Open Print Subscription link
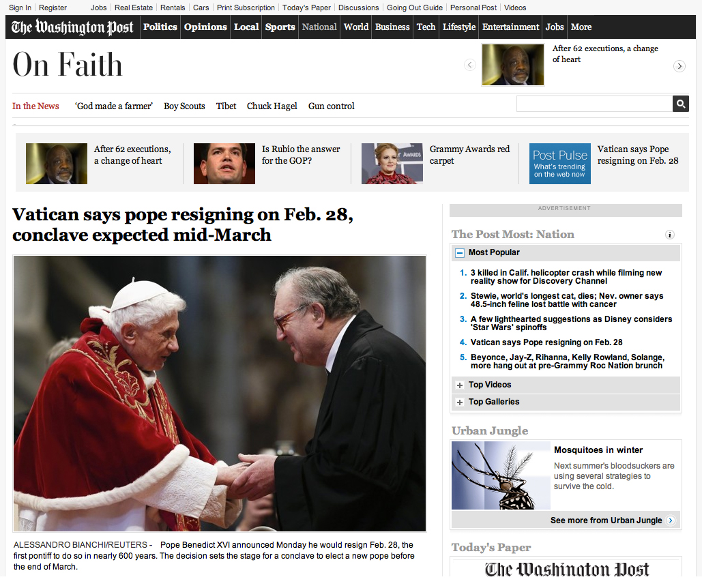The image size is (702, 588). [246, 8]
